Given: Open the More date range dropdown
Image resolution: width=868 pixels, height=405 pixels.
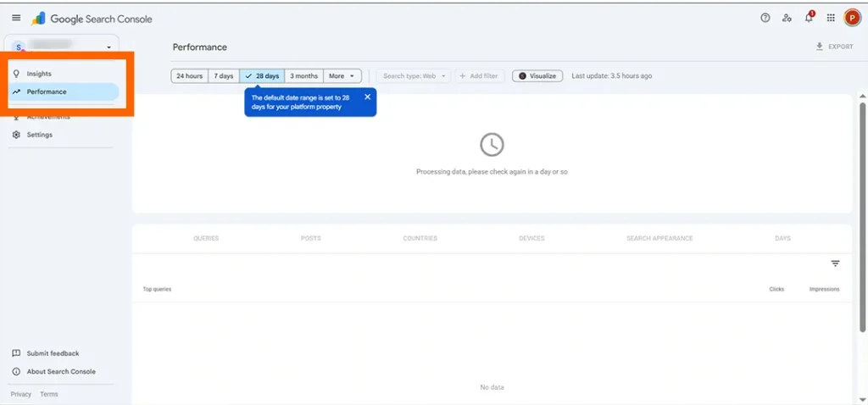Looking at the screenshot, I should tap(342, 75).
